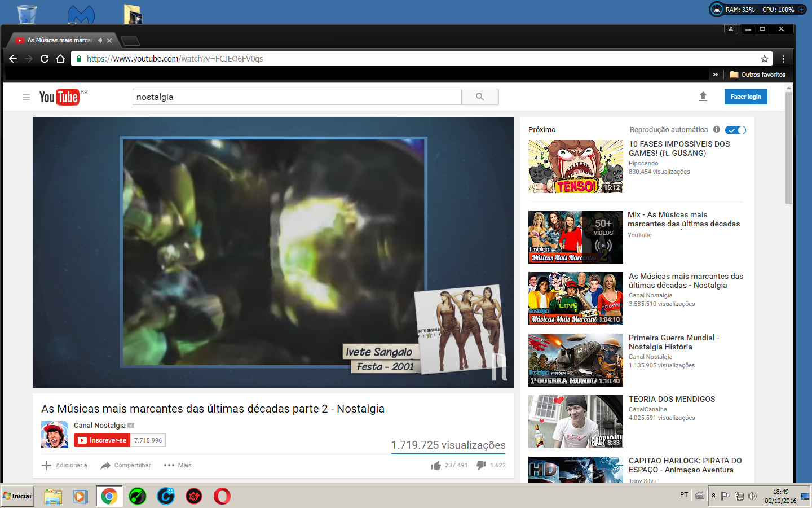Reload the page with the refresh icon
Viewport: 812px width, 508px height.
(x=45, y=59)
